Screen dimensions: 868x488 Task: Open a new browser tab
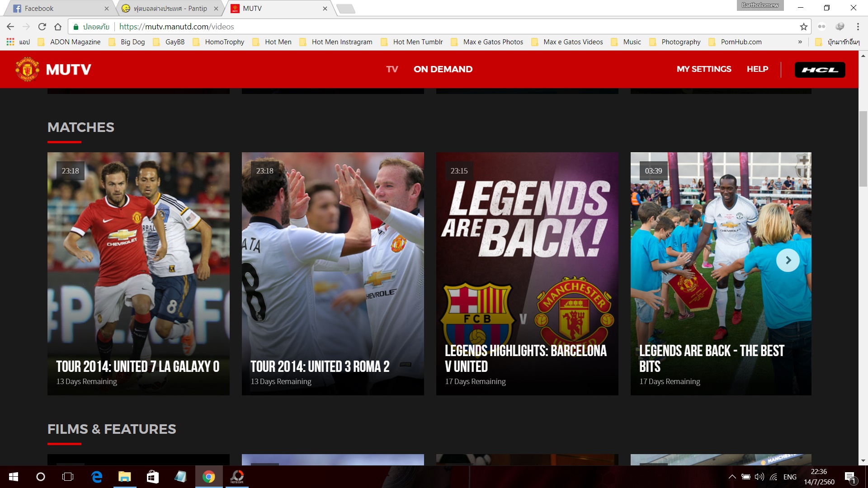coord(346,9)
